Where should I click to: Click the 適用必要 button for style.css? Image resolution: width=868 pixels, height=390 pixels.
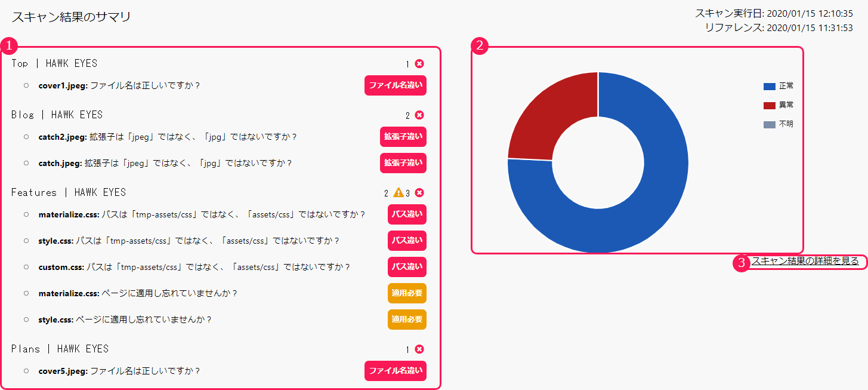407,320
